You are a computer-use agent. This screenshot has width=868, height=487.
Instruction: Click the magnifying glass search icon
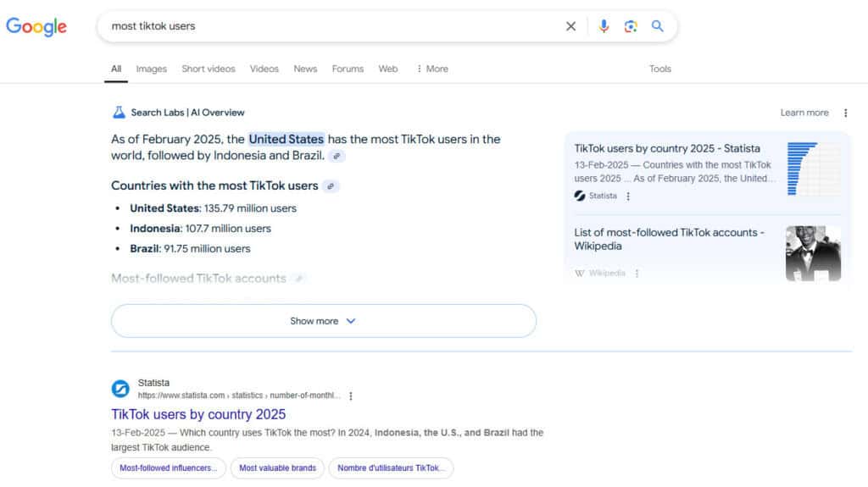click(657, 26)
